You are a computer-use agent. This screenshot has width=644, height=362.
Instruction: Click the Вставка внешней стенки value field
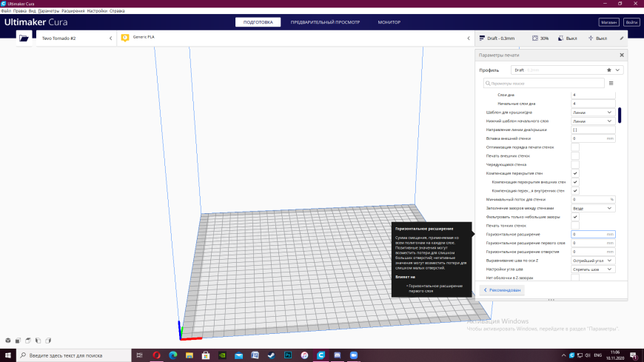coord(593,138)
